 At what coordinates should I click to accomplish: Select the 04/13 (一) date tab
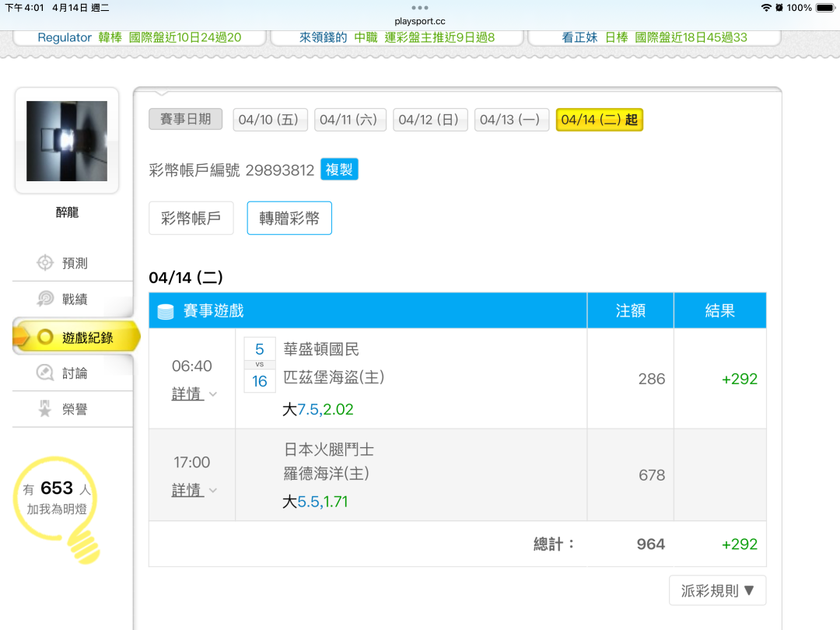(x=509, y=120)
